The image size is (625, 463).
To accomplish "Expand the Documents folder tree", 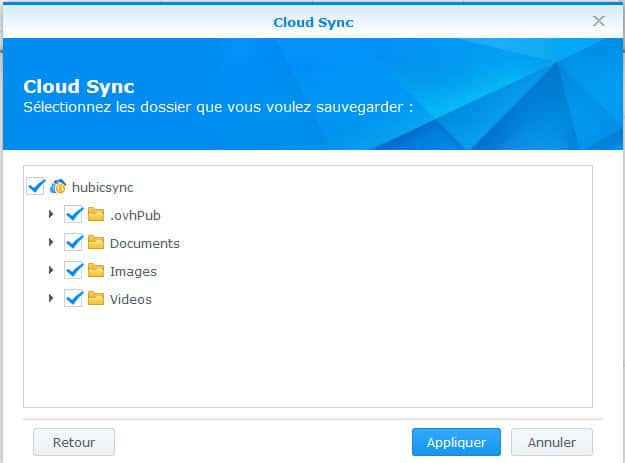I will (x=51, y=242).
